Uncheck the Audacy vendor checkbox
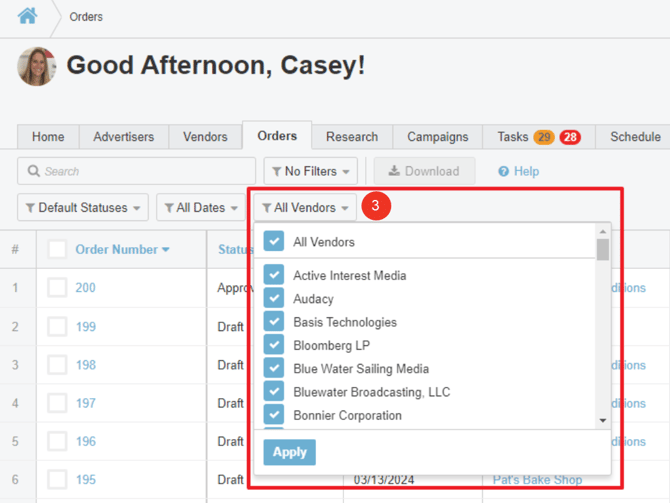Viewport: 670px width, 503px height. [x=274, y=298]
